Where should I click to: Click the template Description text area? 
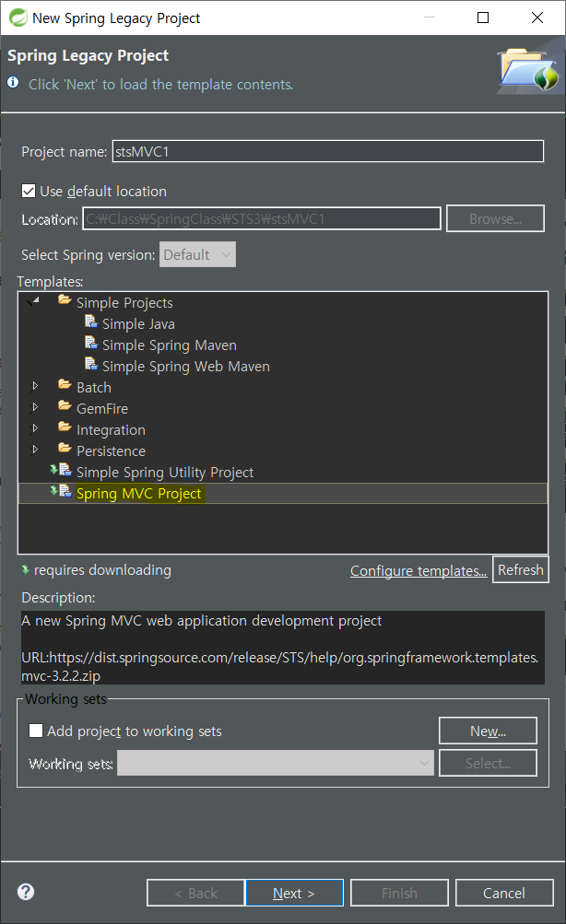pos(283,648)
